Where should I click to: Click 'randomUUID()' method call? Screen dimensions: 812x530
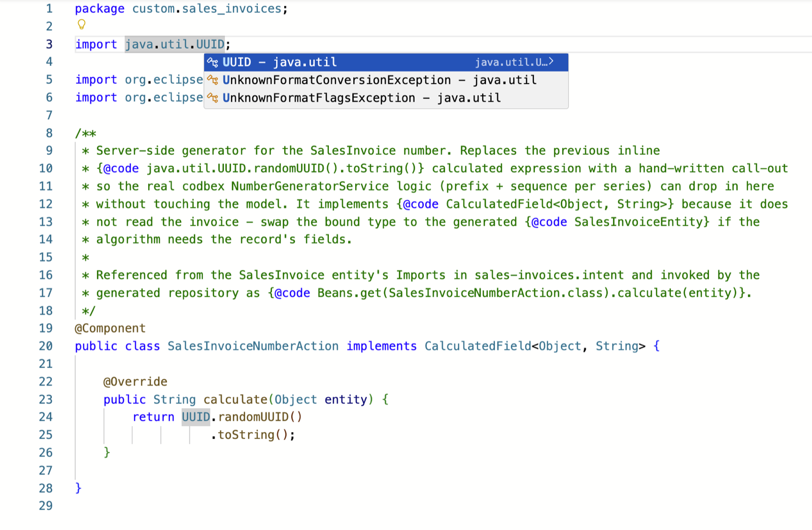(260, 417)
